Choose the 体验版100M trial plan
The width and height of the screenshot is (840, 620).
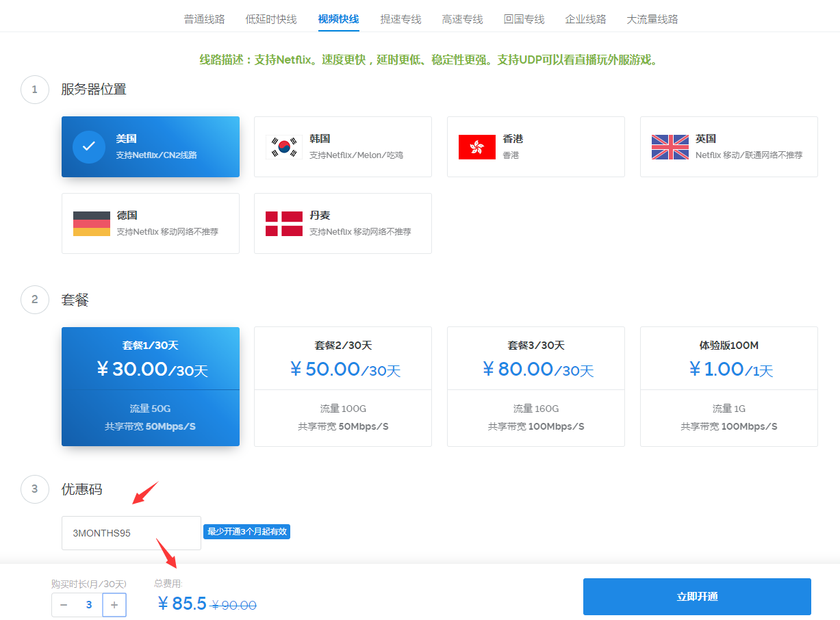click(729, 387)
